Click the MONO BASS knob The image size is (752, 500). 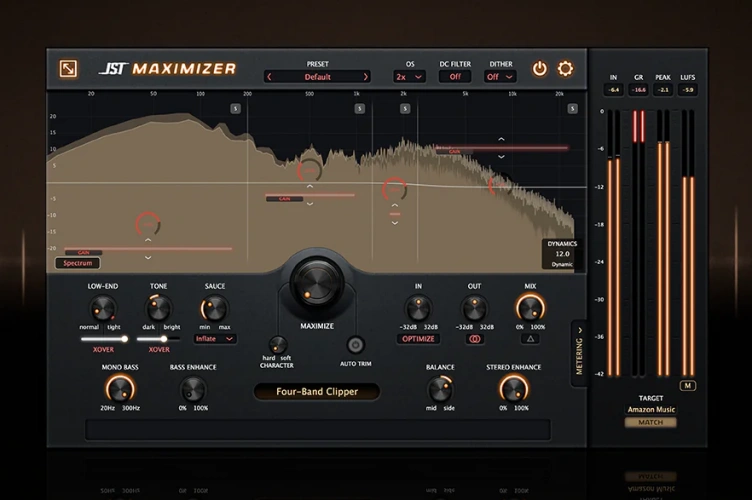[120, 389]
